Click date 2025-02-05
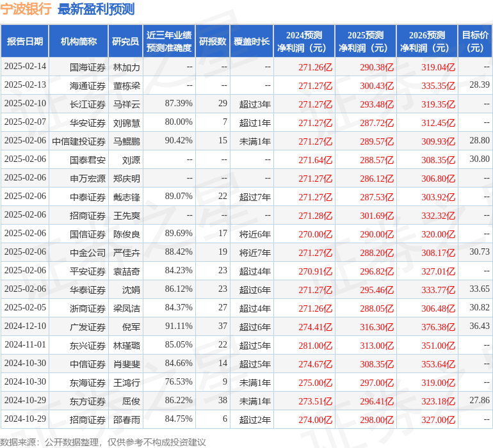The width and height of the screenshot is (493, 448). 25,307
